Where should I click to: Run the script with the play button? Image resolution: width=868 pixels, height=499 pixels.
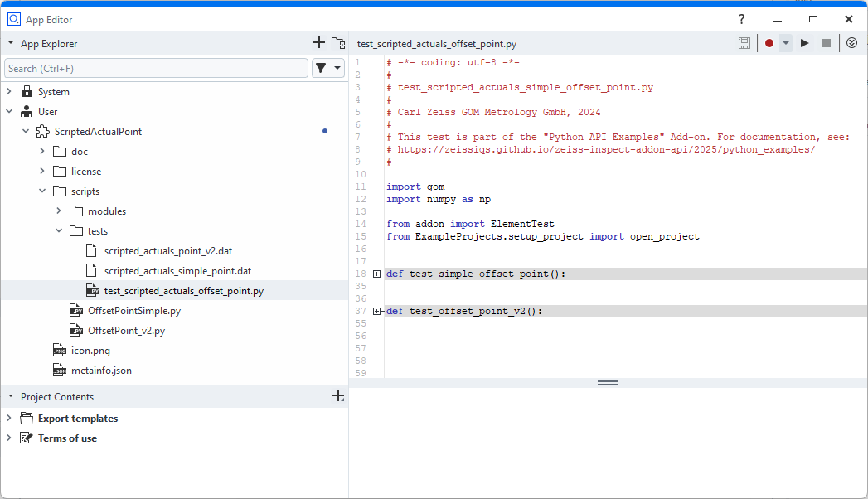click(804, 43)
